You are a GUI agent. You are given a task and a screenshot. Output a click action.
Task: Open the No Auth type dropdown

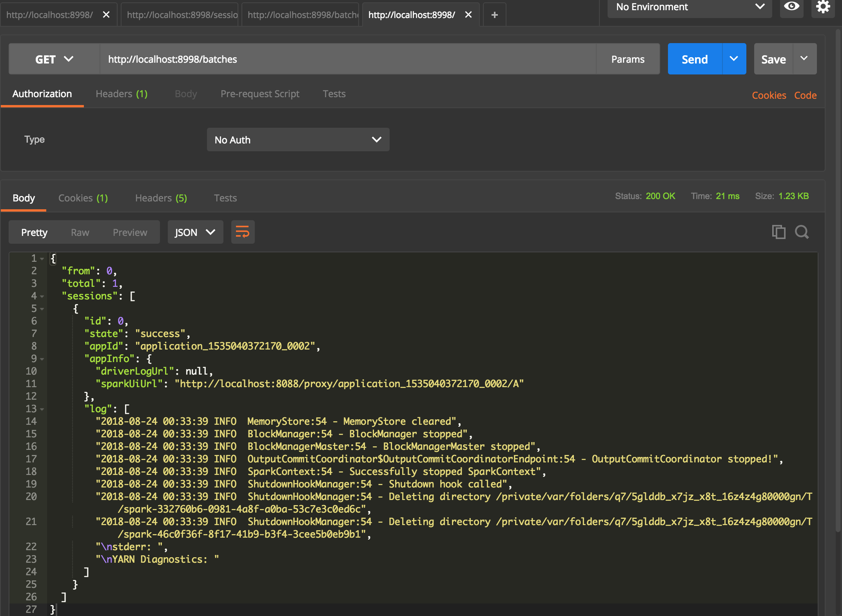(x=298, y=140)
